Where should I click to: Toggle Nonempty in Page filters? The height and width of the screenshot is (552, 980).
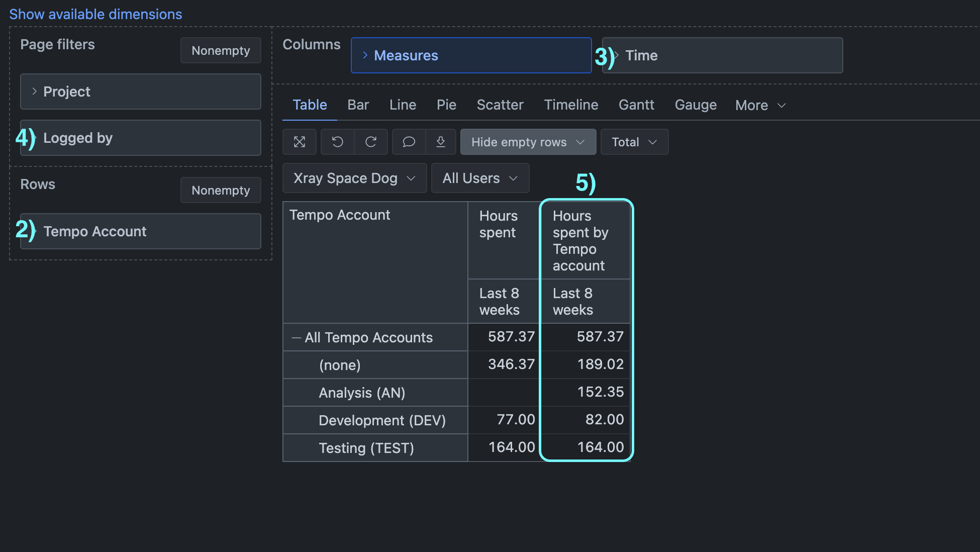[x=221, y=51]
